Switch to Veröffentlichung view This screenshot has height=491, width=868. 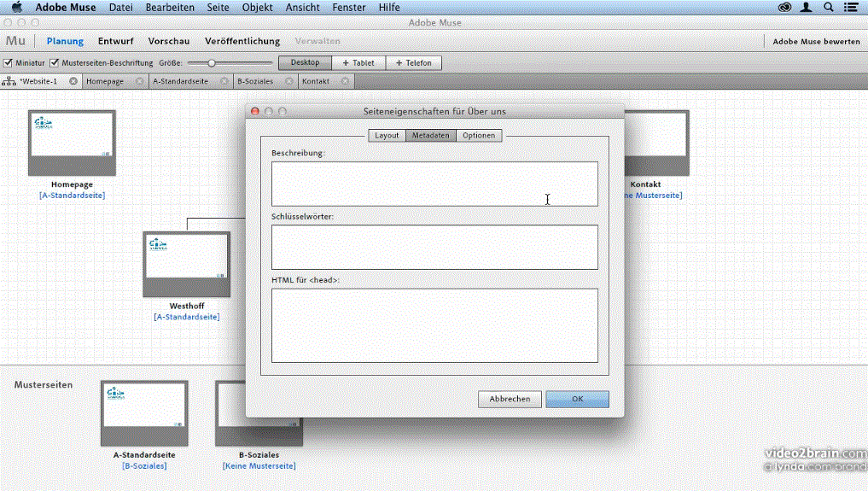coord(242,41)
